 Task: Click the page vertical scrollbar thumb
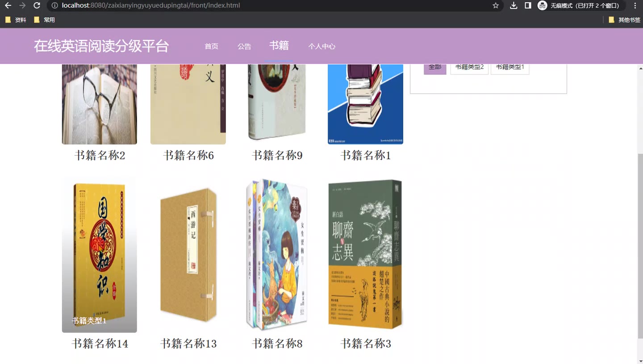[x=640, y=246]
